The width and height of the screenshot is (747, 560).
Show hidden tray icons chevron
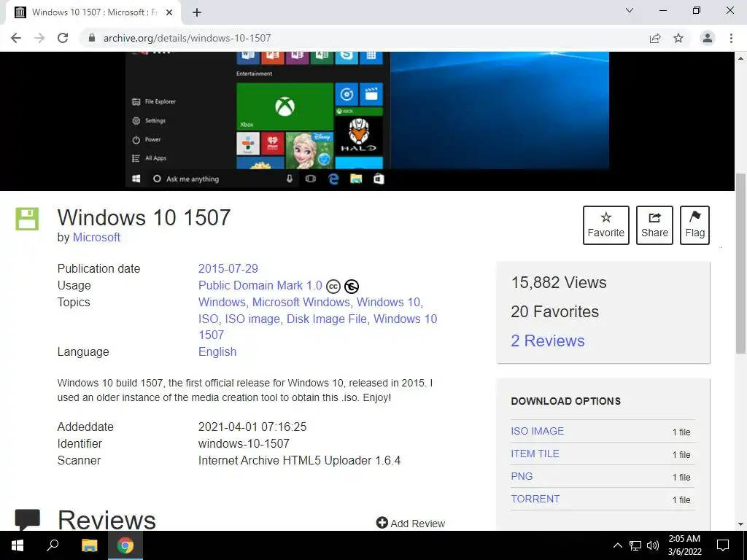click(x=617, y=545)
